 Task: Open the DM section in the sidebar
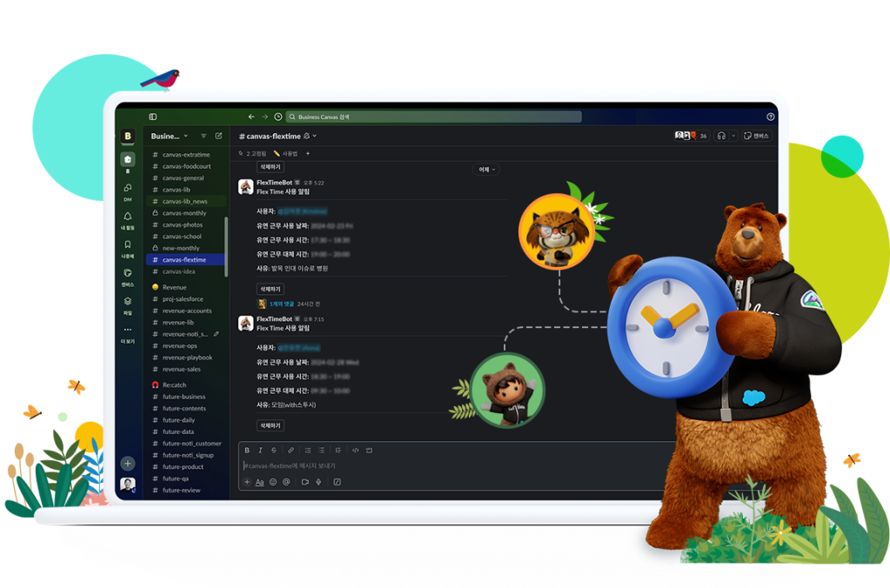click(x=128, y=189)
